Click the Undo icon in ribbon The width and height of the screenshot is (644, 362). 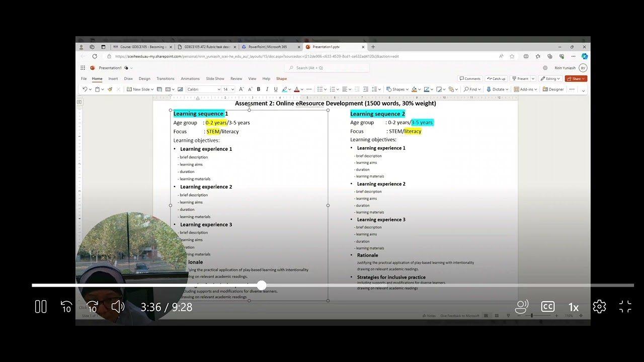(x=85, y=89)
